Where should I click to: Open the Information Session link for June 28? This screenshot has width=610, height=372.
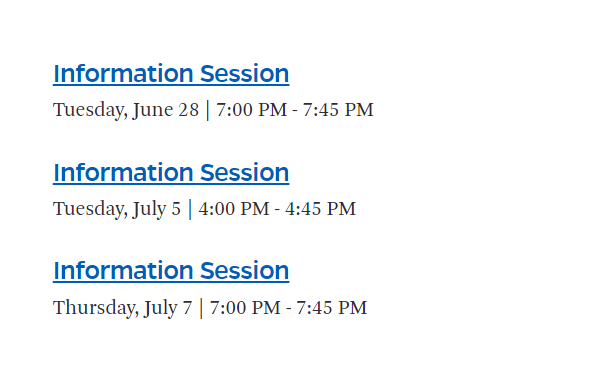click(x=171, y=74)
